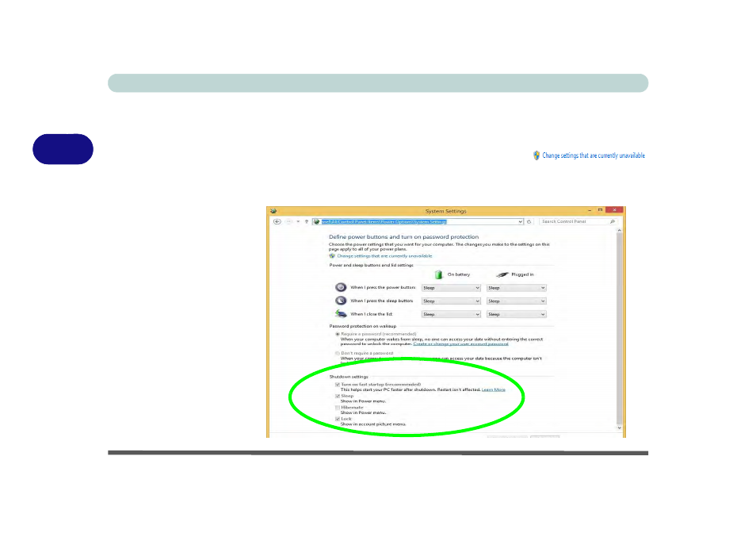The image size is (756, 533).
Task: Select the Power Options System Settings address path
Action: 384,222
